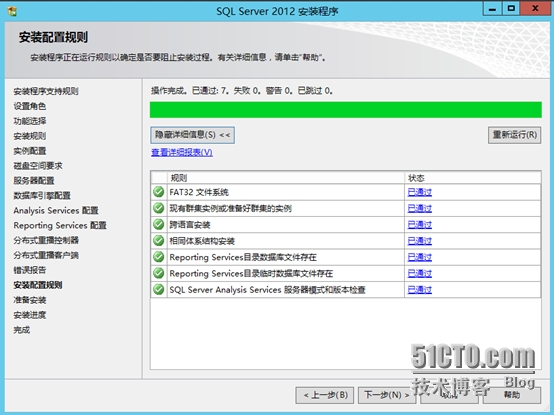Viewport: 554px width, 415px height.
Task: Select 安装规则 step in sidebar
Action: pos(30,136)
